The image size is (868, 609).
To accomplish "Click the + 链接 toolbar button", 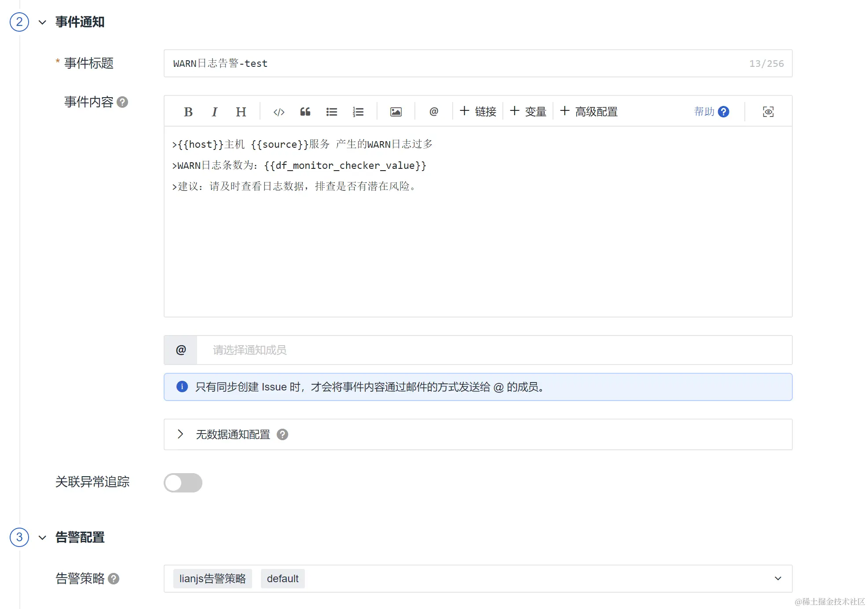I will click(478, 112).
